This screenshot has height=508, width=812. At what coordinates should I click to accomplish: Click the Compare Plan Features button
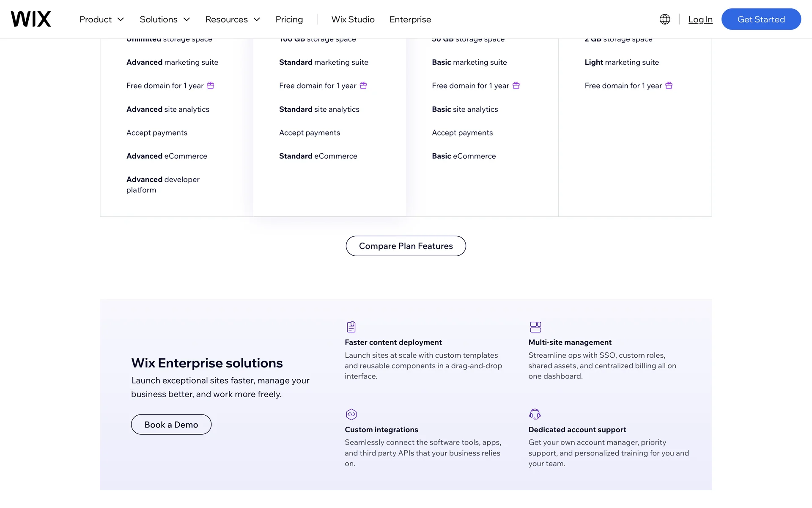[406, 246]
